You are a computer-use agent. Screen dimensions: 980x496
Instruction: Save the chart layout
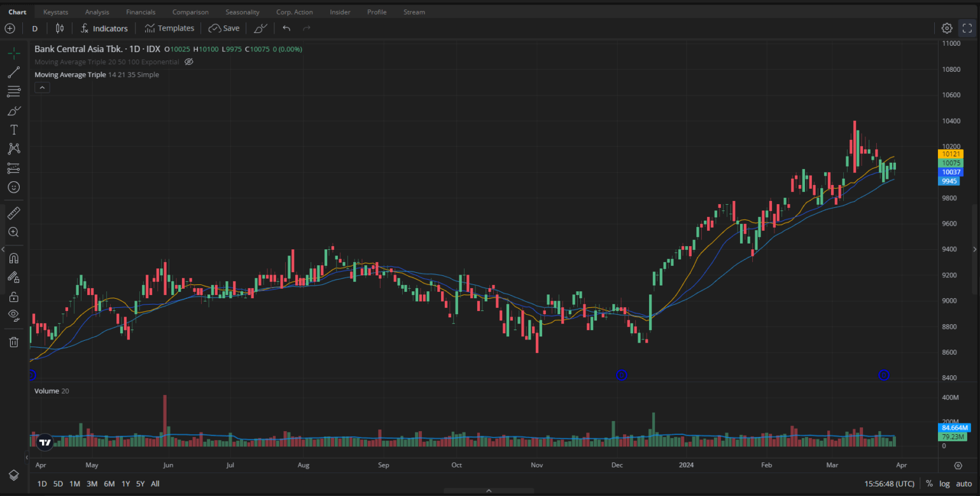(x=224, y=28)
